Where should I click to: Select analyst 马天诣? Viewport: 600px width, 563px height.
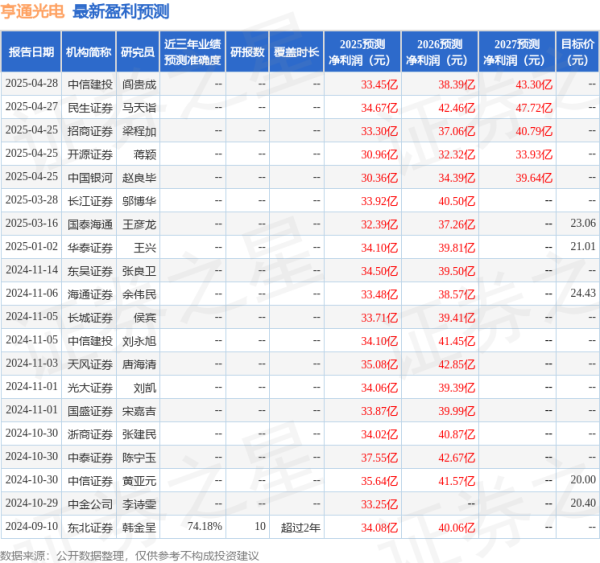139,108
